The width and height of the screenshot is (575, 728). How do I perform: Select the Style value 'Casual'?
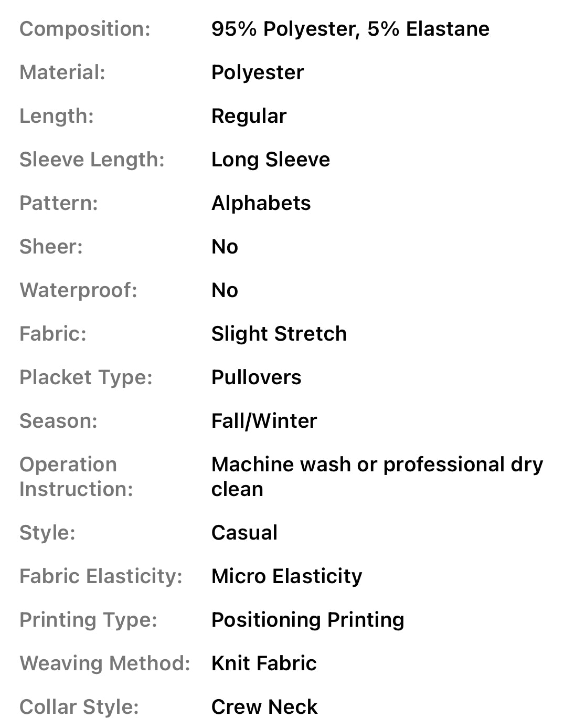tap(244, 533)
